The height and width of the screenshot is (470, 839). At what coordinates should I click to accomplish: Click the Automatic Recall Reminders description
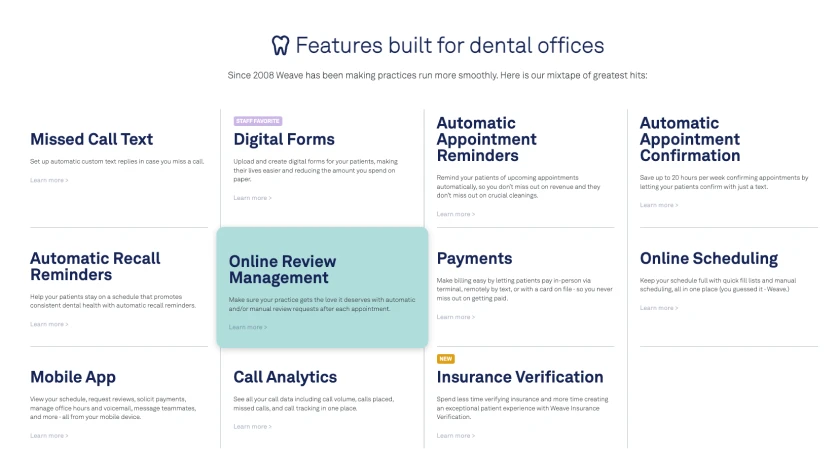pos(113,301)
